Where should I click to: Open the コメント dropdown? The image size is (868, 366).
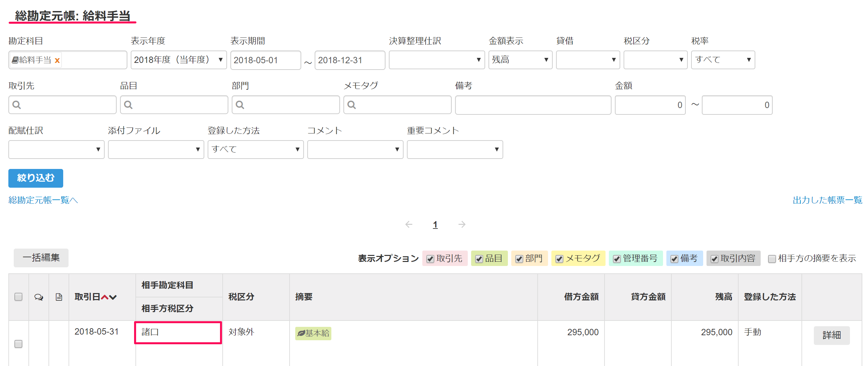(355, 150)
